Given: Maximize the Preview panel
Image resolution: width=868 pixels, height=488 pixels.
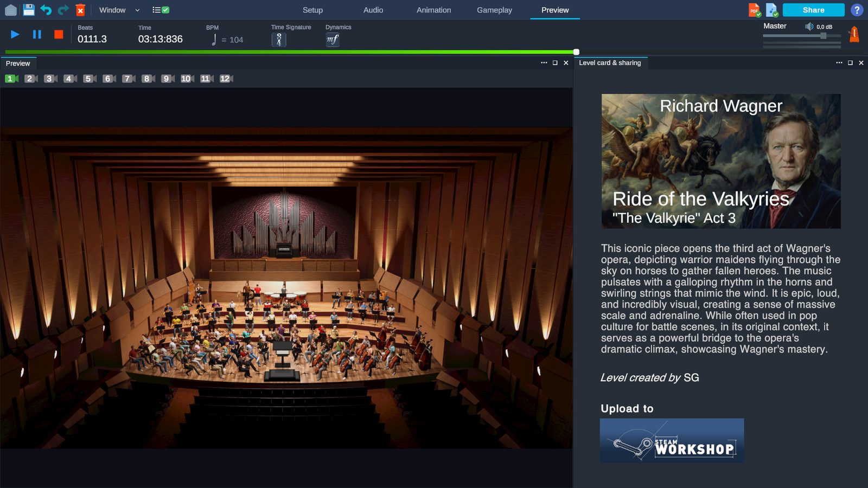Looking at the screenshot, I should 555,63.
